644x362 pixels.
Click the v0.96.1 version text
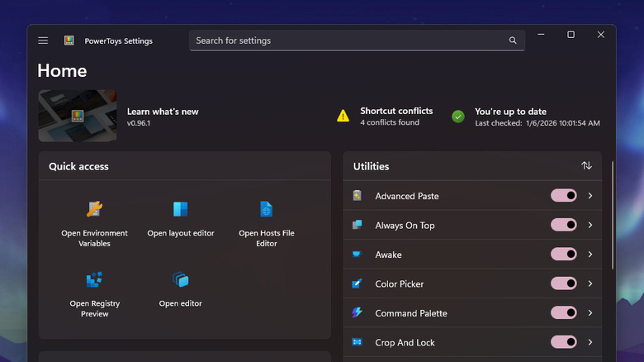point(139,123)
